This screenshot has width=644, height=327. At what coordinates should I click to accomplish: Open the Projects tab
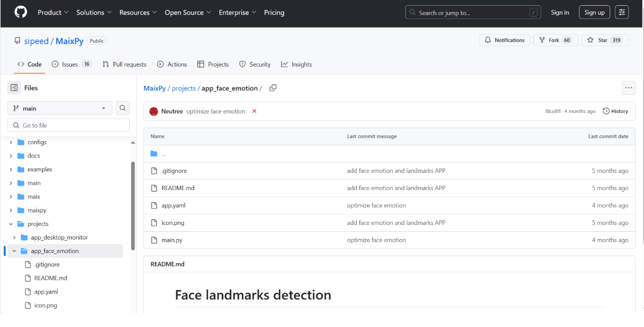[213, 65]
